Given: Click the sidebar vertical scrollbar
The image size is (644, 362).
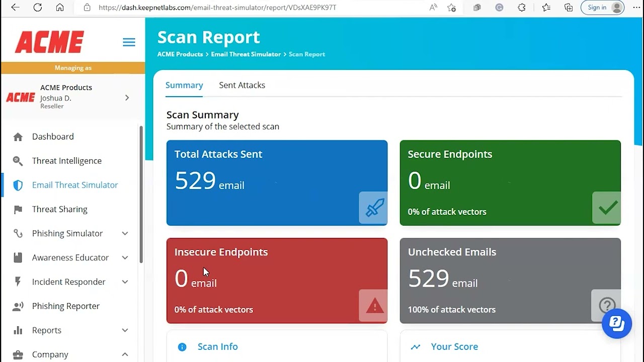Looking at the screenshot, I should click(141, 194).
